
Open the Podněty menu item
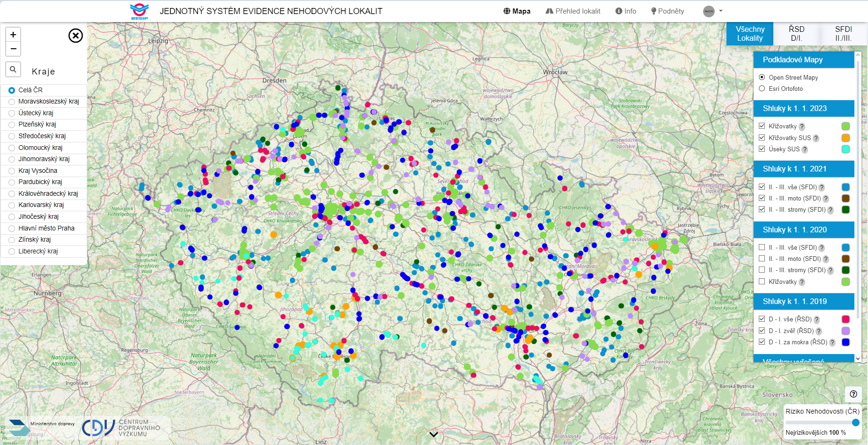(667, 11)
